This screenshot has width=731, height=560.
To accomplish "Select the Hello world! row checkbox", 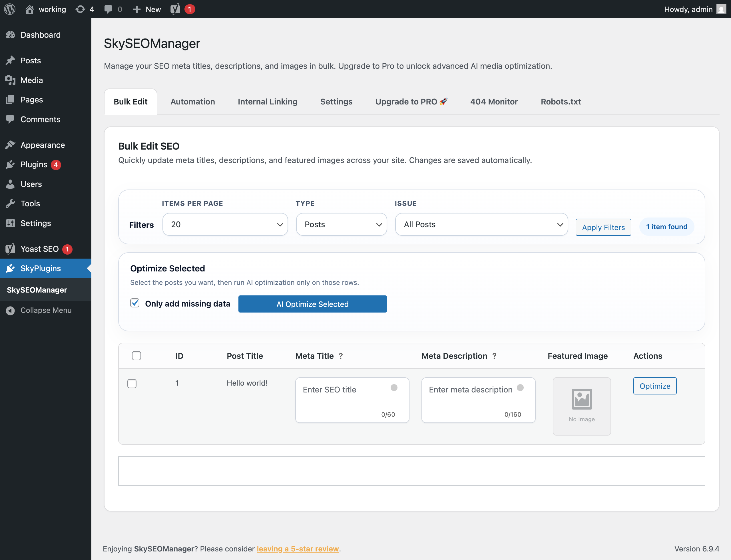I will (132, 383).
